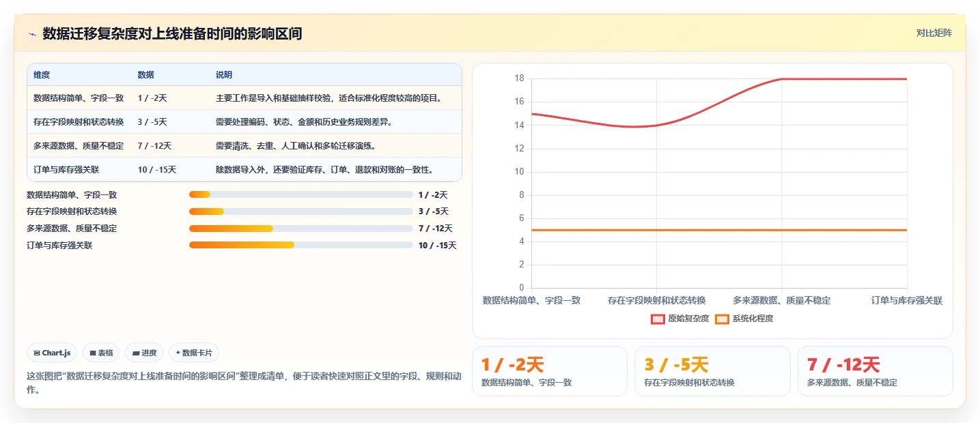Click progress bar for 存在字段映射和状态转换
980x423 pixels.
click(301, 211)
